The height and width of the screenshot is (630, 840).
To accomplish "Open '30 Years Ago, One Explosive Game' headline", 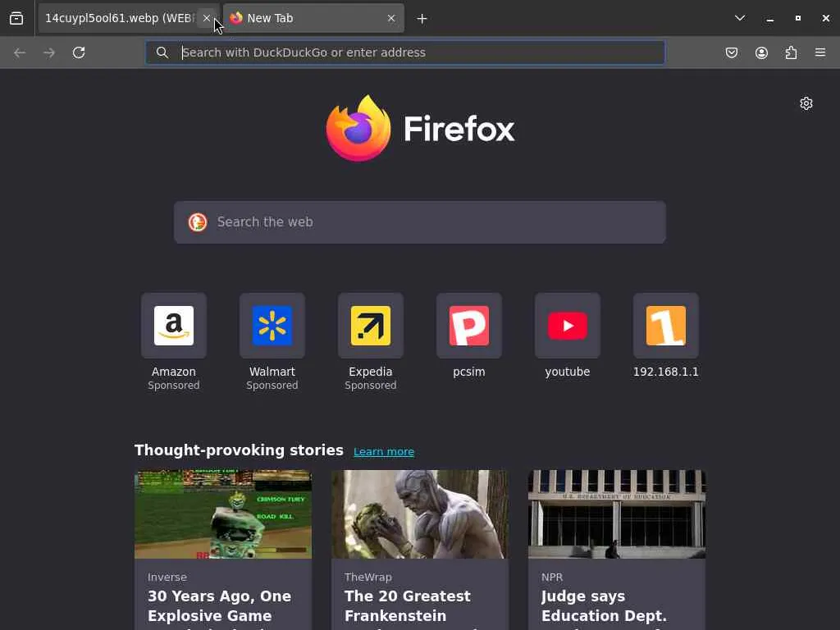I will point(220,606).
